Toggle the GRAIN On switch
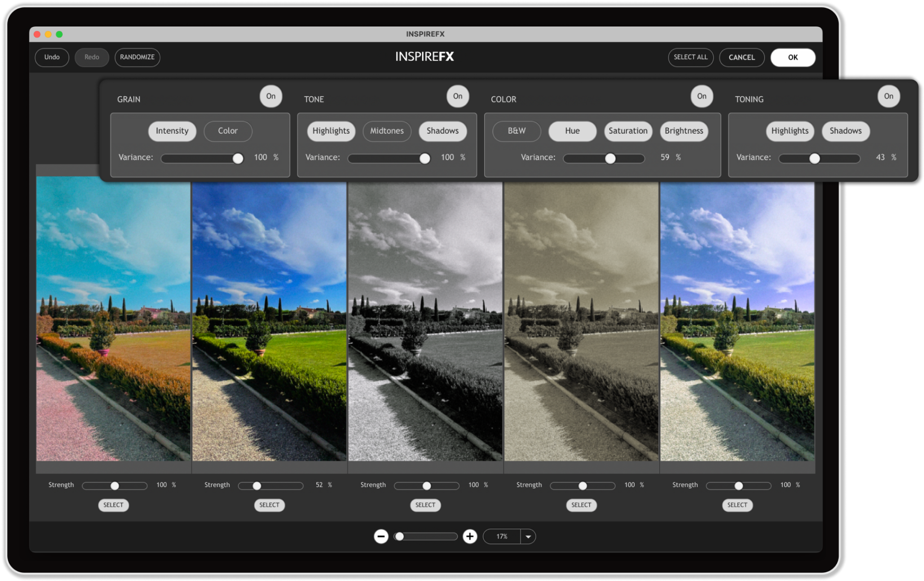924x581 pixels. click(271, 96)
